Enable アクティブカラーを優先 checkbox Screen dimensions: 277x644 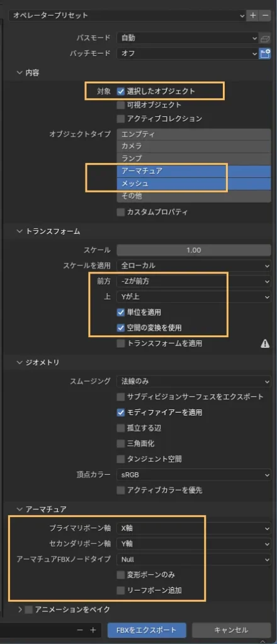click(x=120, y=490)
